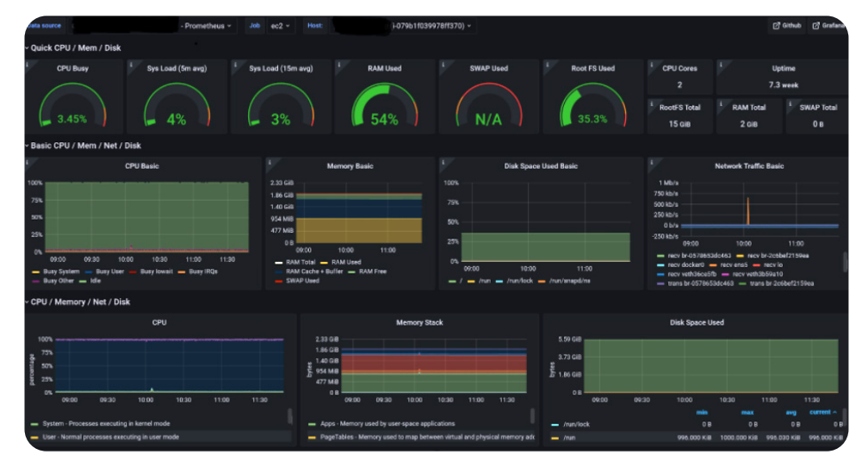
Task: Open the Network Traffic Basic title menu
Action: click(749, 166)
